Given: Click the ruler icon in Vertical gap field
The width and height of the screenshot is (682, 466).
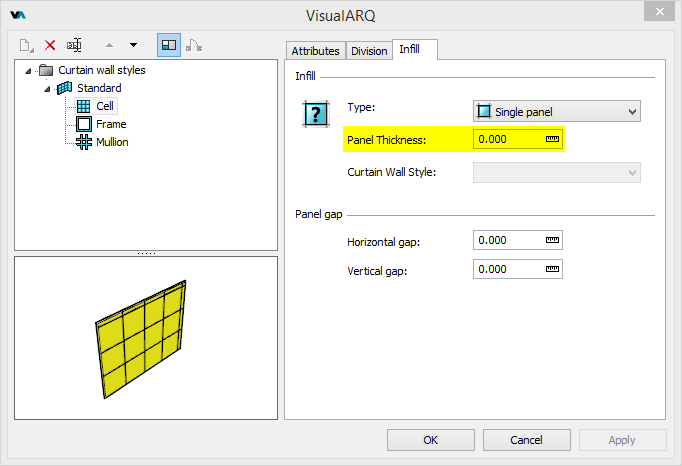Looking at the screenshot, I should (x=552, y=270).
